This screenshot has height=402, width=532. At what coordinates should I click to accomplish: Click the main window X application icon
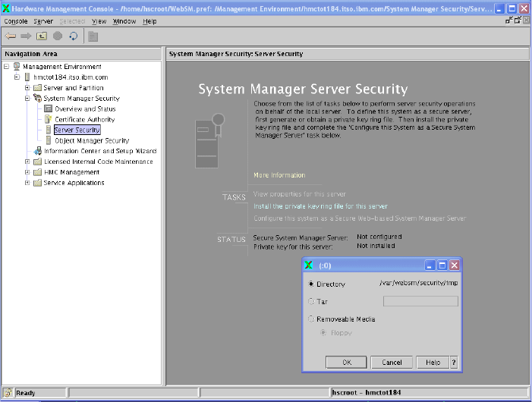click(6, 8)
